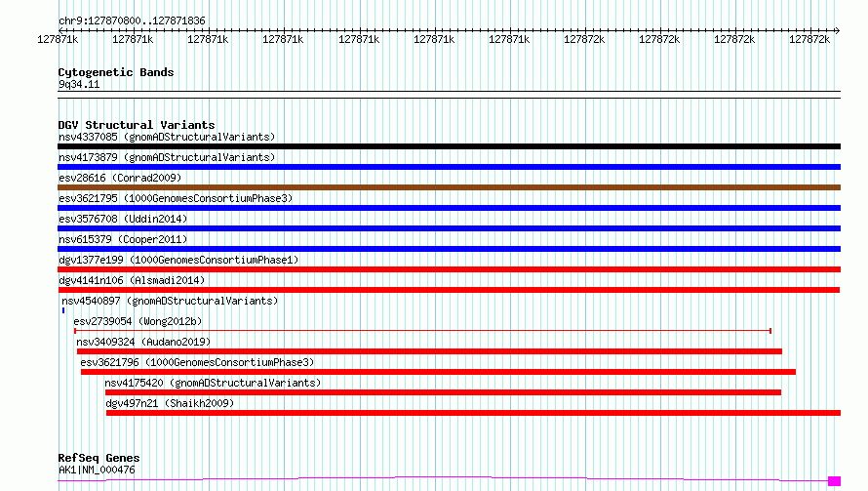
Task: Open dgv4141n106 Alsmadi2014 label
Action: 132,280
